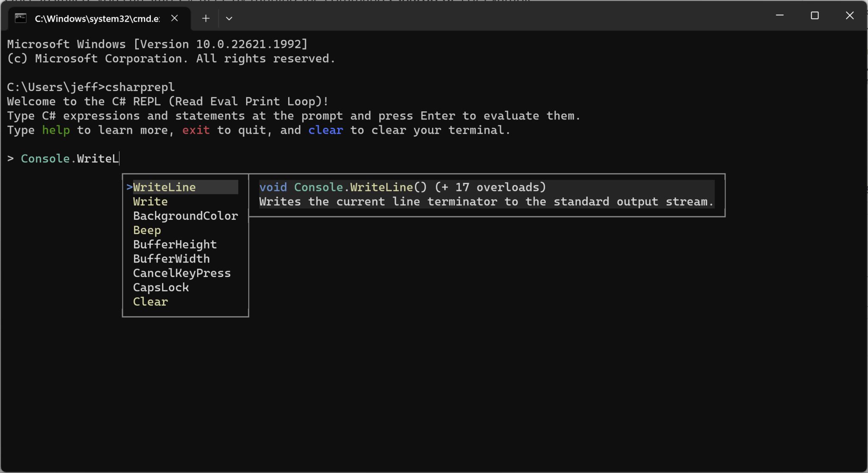Pick CapsLock in the completion list
The image size is (868, 473).
pos(161,287)
